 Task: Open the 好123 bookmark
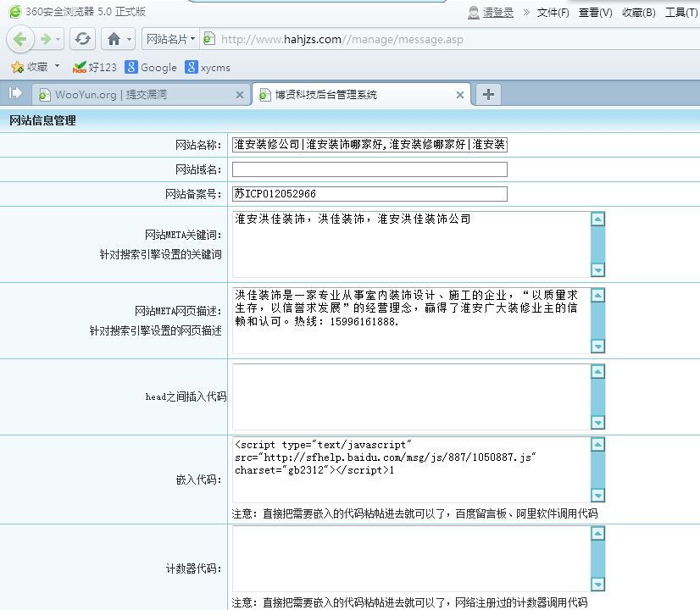(94, 68)
